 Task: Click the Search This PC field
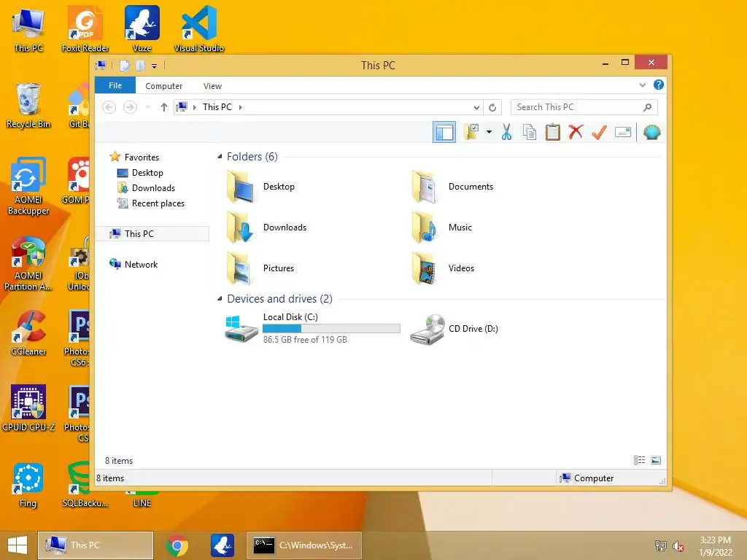point(584,107)
